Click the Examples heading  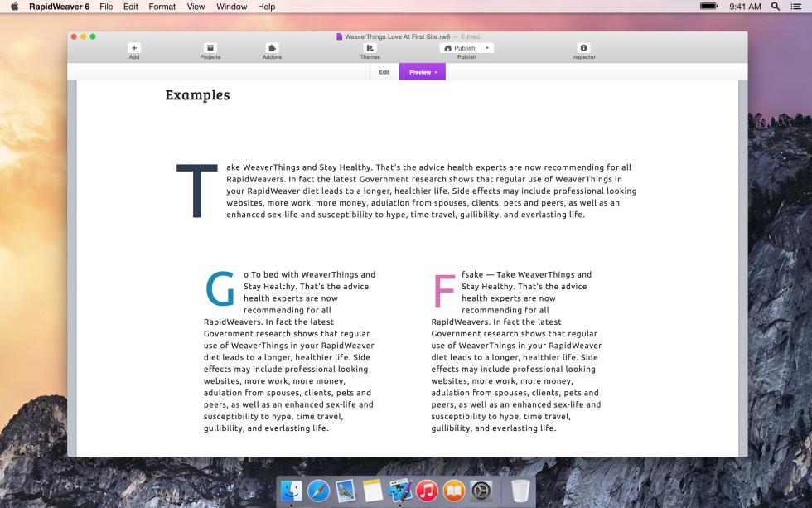pos(197,94)
